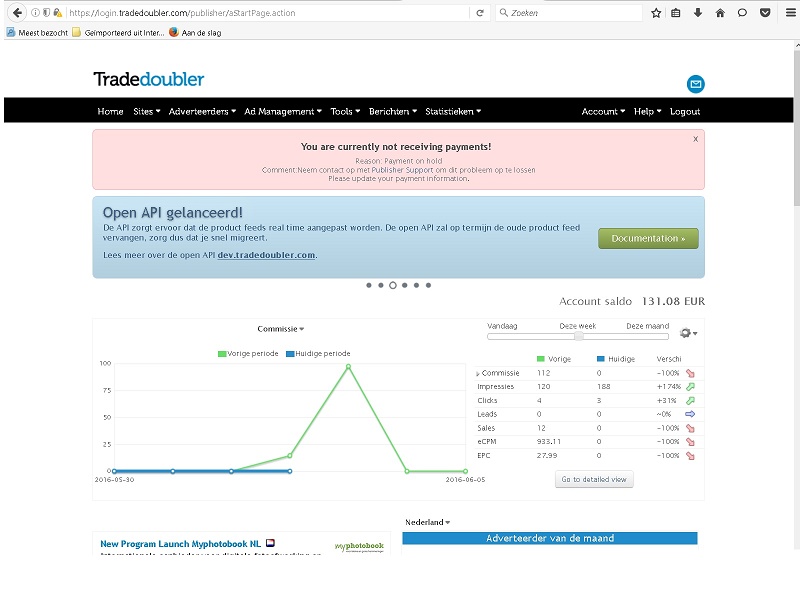
Task: Dismiss the payment warning with X
Action: click(x=695, y=140)
